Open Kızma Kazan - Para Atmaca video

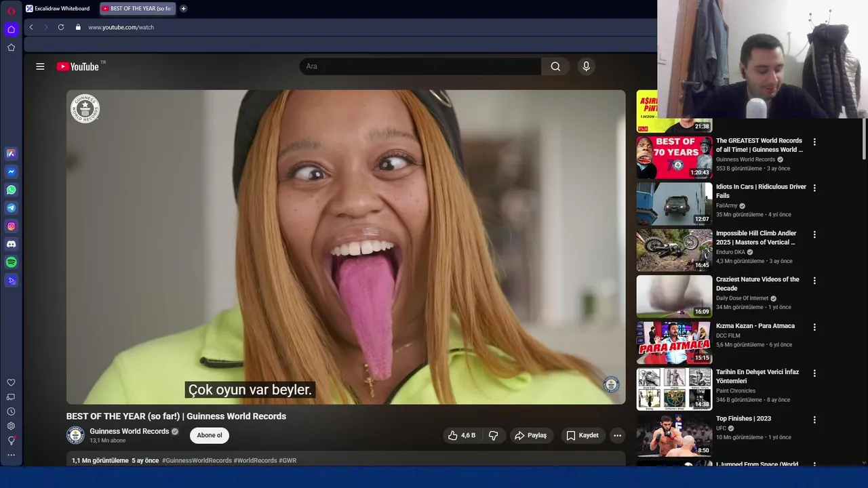(x=755, y=326)
